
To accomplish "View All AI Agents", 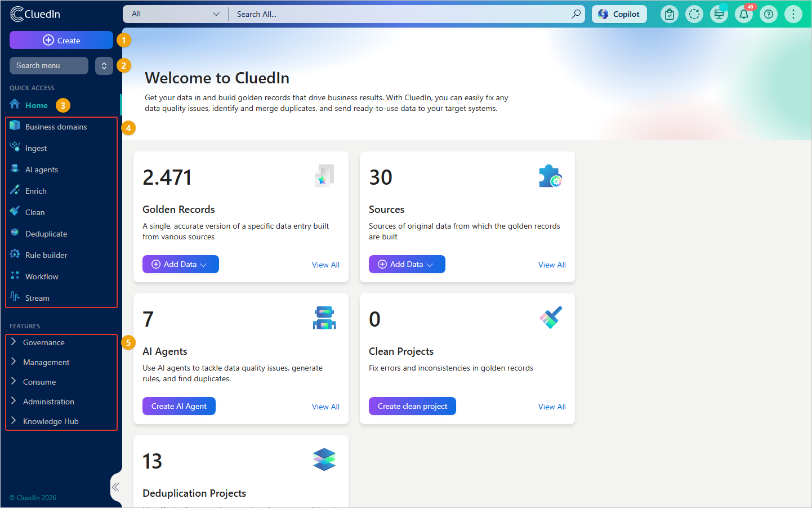I will pyautogui.click(x=325, y=407).
